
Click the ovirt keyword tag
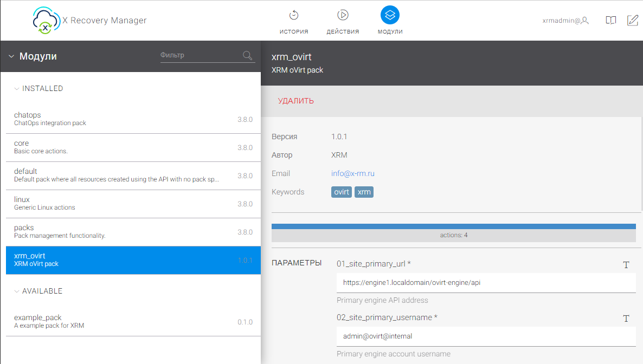(342, 192)
